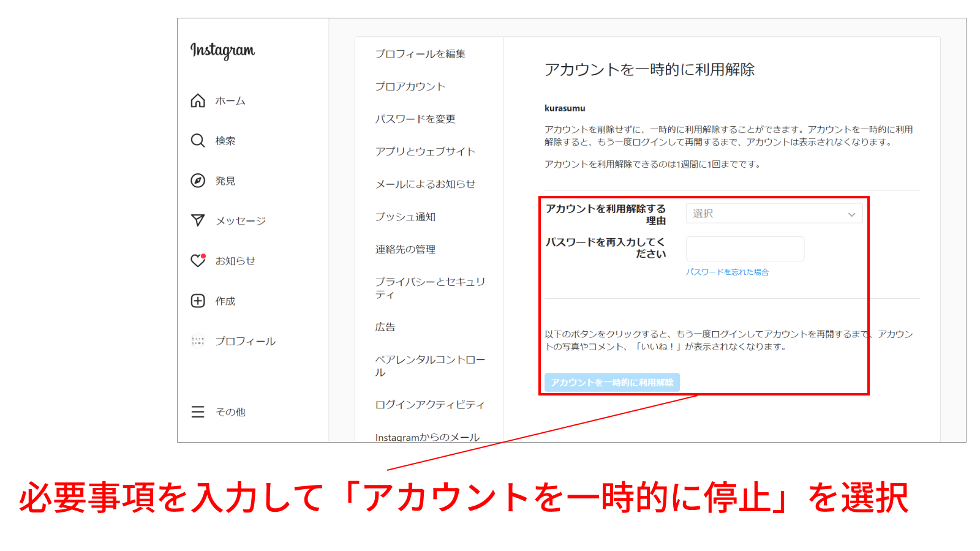This screenshot has width=980, height=551.
Task: Open ホーム in the sidebar
Action: coord(230,101)
